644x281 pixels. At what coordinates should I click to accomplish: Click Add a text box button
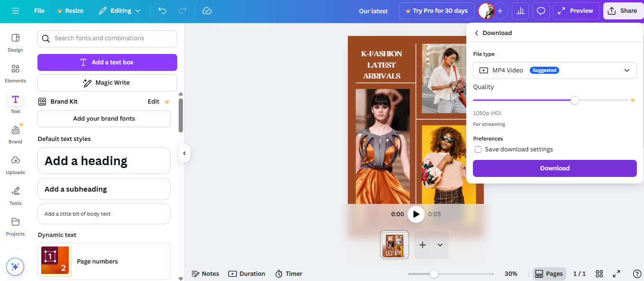pos(107,62)
